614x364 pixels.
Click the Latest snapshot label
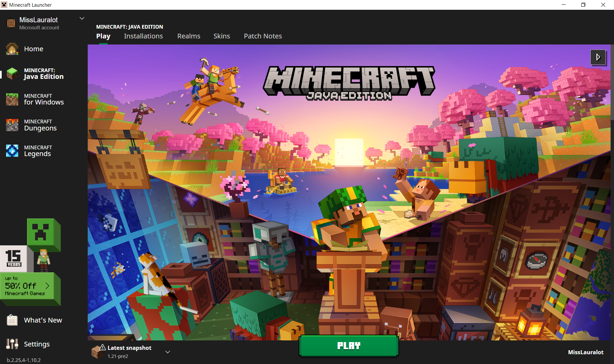pyautogui.click(x=130, y=348)
